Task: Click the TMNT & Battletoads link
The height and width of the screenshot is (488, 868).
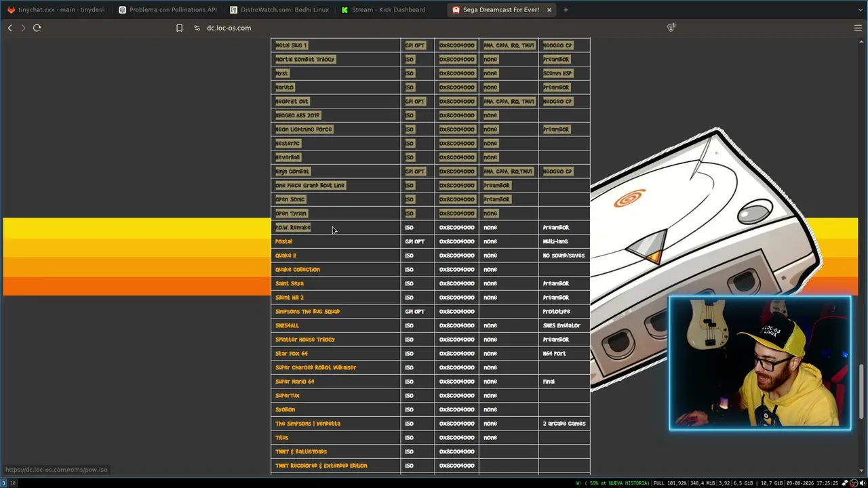Action: (x=301, y=451)
